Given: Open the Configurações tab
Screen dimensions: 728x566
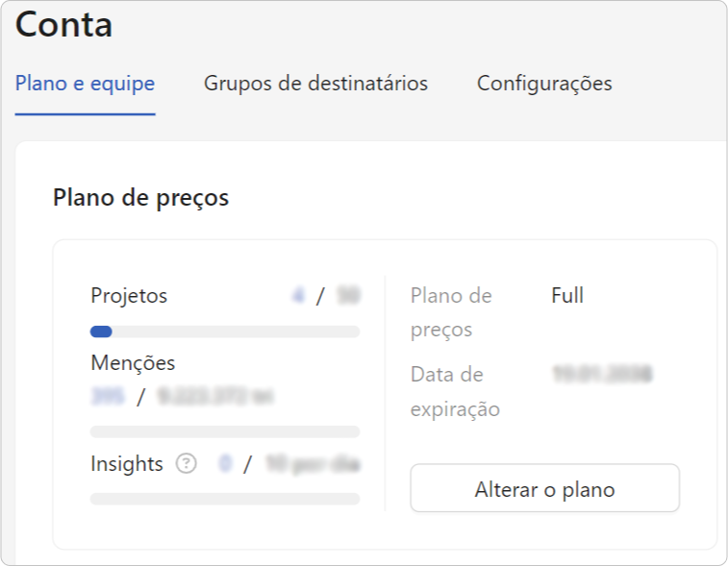Looking at the screenshot, I should pos(544,84).
